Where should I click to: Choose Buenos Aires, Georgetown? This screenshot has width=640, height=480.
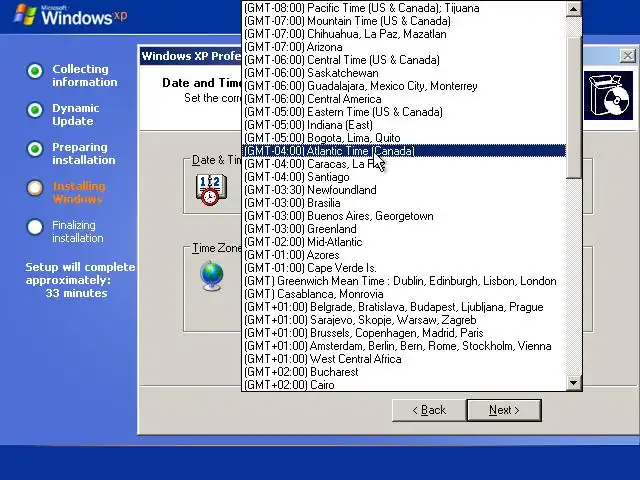pos(404,216)
